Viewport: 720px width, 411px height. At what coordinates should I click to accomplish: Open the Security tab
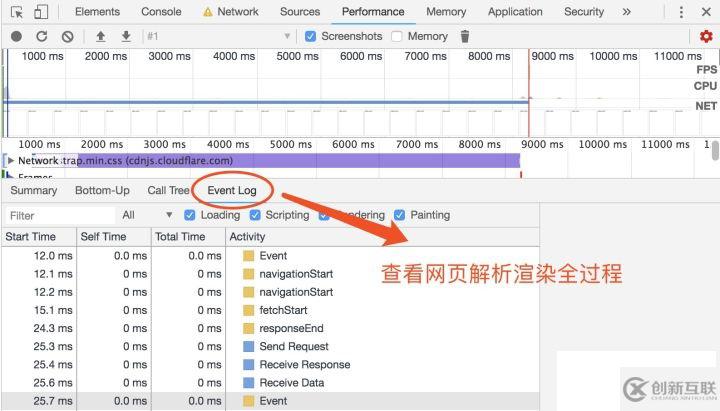click(x=584, y=12)
